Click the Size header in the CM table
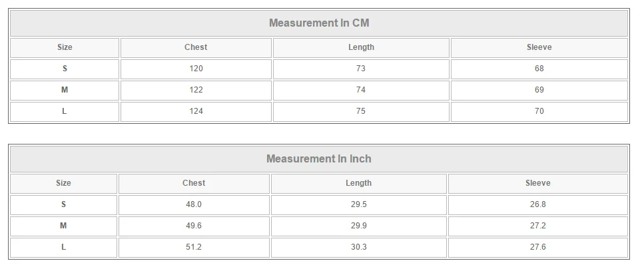644x267 pixels. (65, 48)
